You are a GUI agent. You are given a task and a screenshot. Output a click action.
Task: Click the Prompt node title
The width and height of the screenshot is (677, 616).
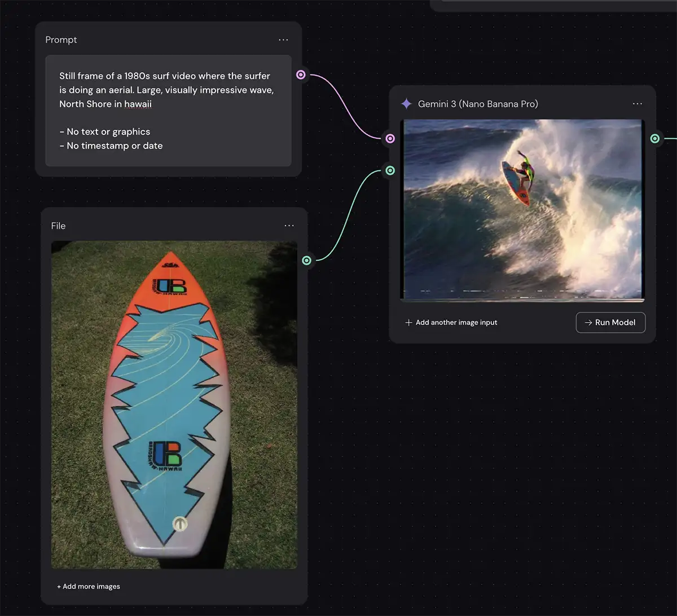[61, 40]
